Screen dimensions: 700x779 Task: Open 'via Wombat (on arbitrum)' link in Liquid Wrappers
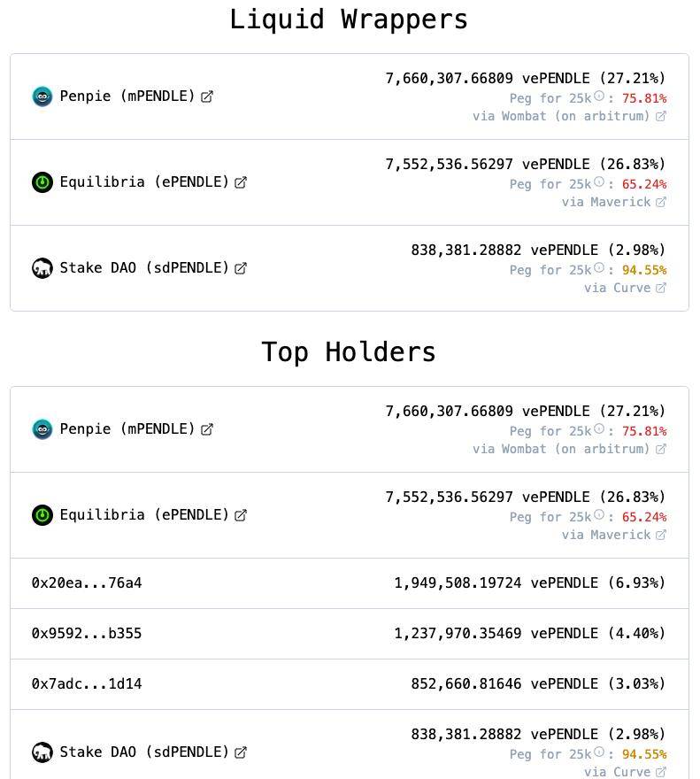click(x=569, y=116)
